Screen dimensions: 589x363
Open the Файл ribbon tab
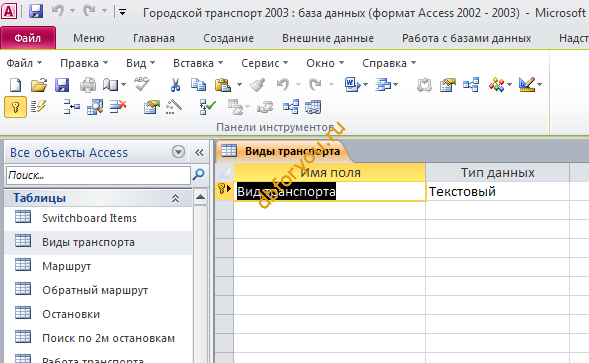28,38
